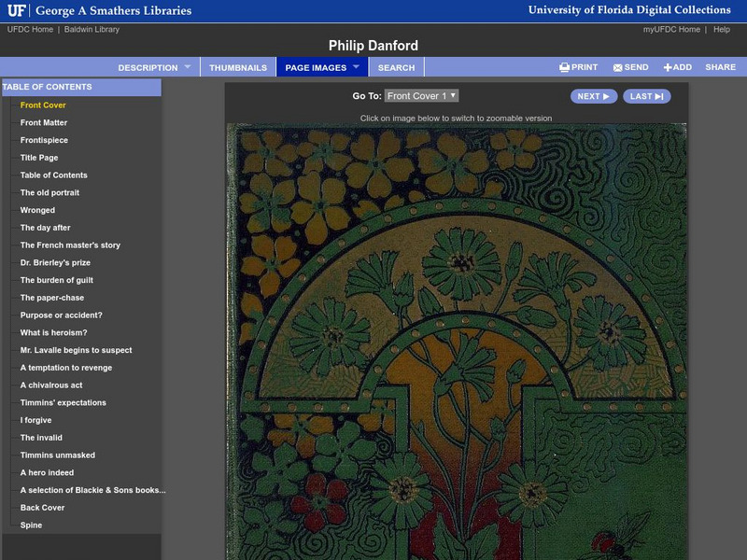Open the Help link
This screenshot has height=560, width=747.
tap(722, 30)
